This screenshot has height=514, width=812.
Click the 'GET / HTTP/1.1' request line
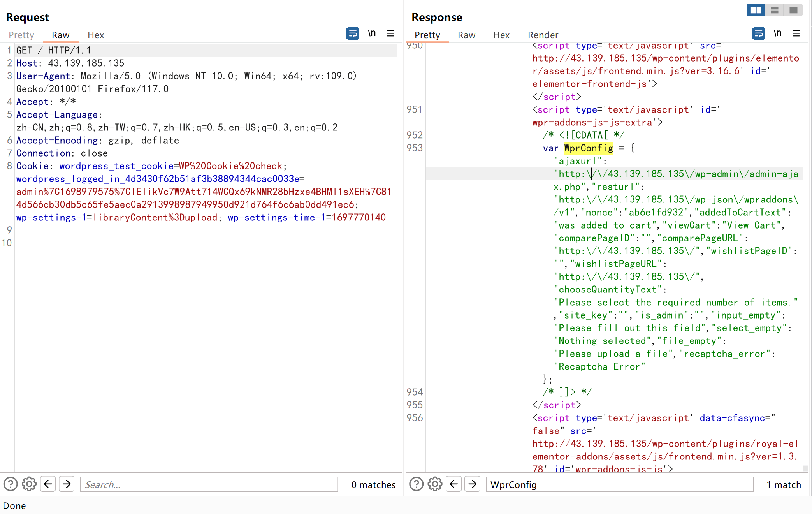point(53,50)
